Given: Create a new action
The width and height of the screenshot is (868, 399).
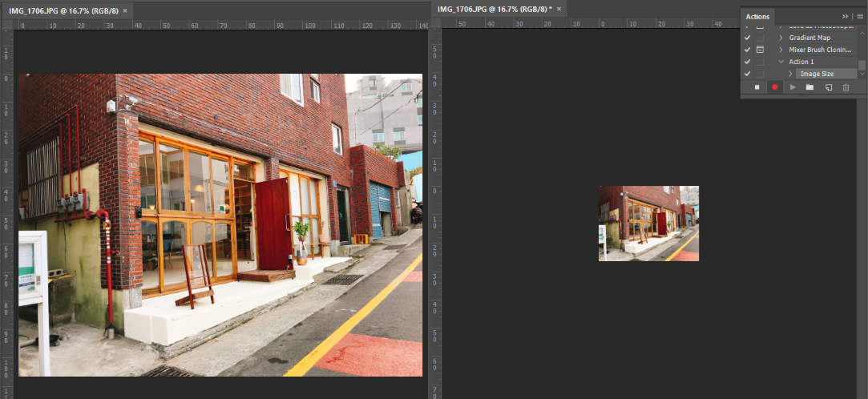Looking at the screenshot, I should (x=828, y=87).
